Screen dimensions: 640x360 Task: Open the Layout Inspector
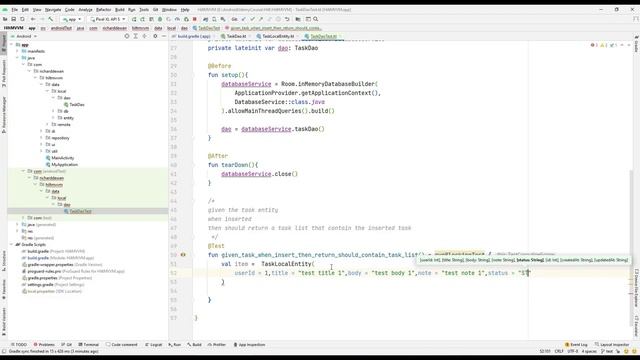pos(612,345)
